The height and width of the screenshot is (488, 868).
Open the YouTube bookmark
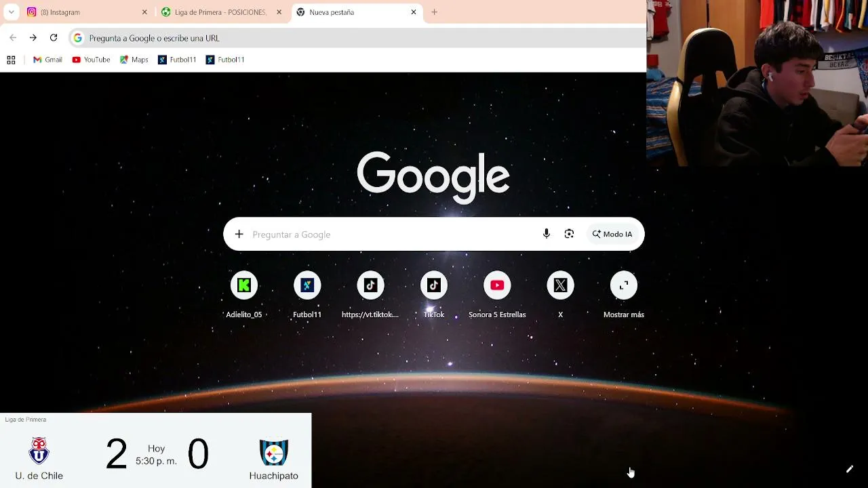pos(91,60)
